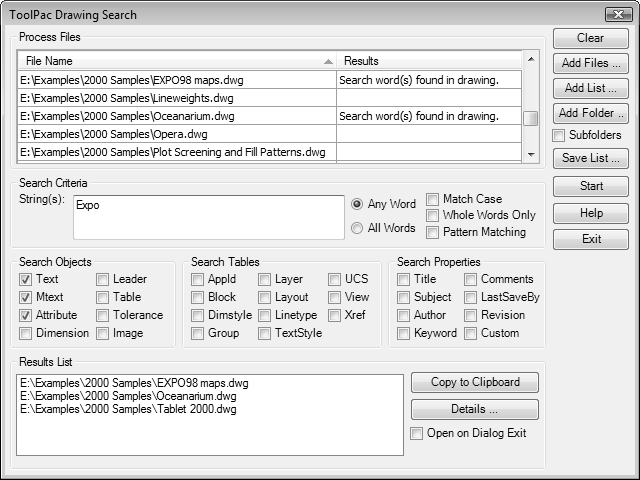Image resolution: width=640 pixels, height=480 pixels.
Task: Check the UCS search table
Action: coord(334,279)
